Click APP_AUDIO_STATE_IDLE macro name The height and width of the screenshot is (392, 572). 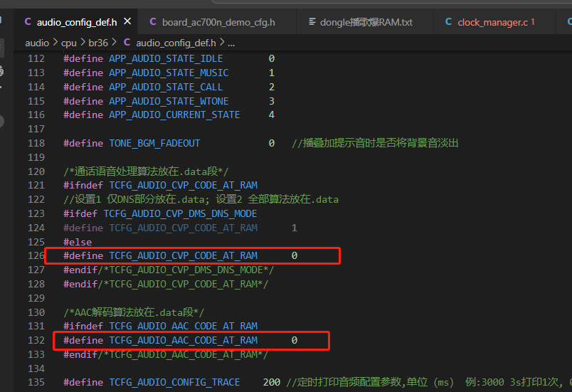click(166, 59)
